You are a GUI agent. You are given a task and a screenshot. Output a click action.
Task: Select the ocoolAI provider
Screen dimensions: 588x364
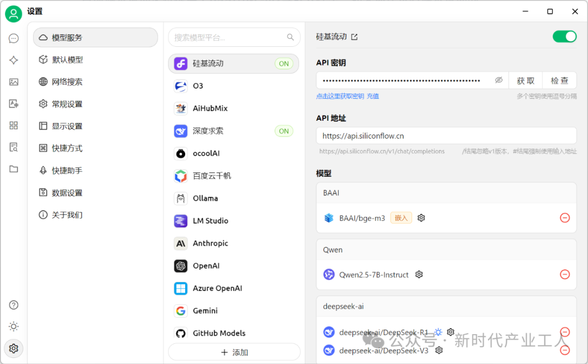[234, 153]
